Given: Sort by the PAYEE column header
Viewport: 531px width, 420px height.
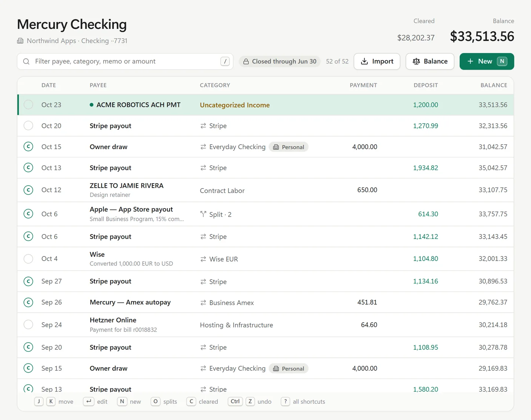Looking at the screenshot, I should (x=98, y=85).
